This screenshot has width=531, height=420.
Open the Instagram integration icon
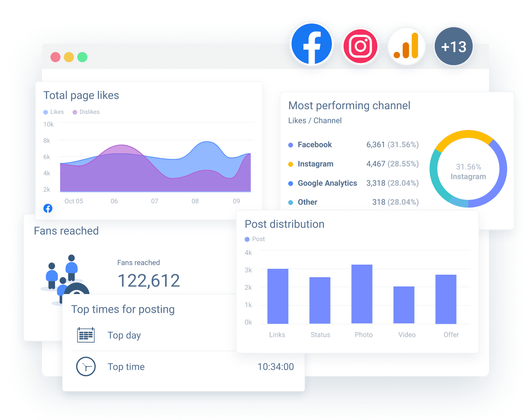(360, 46)
